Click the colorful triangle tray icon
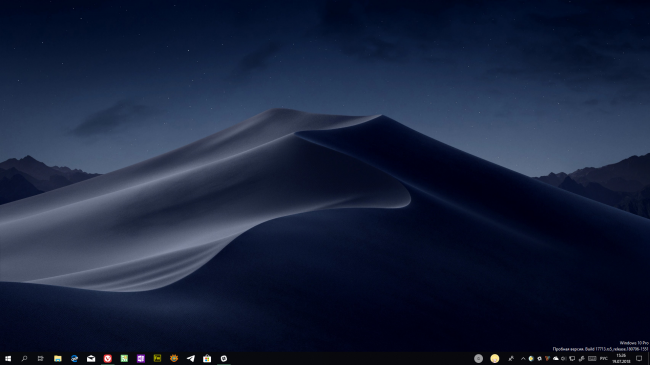This screenshot has width=650, height=365. tap(547, 358)
